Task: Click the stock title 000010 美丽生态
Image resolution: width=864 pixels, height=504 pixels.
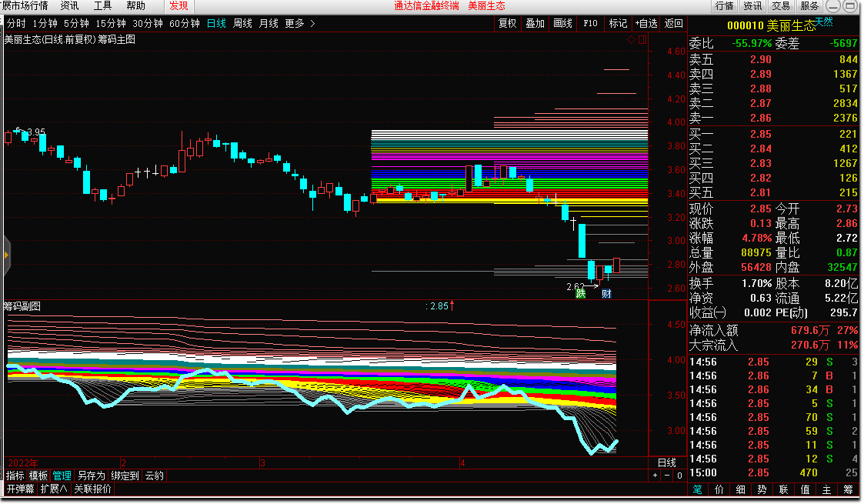Action: tap(771, 25)
